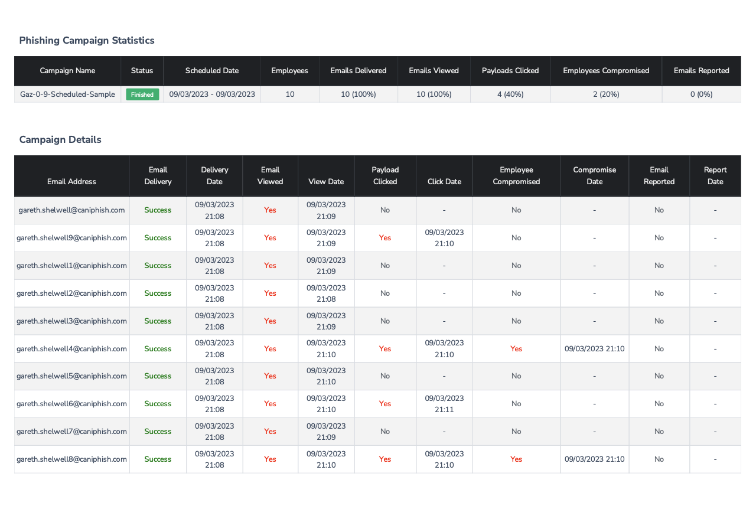Click Employee Compromised Yes for gareth.shelwell4

[x=516, y=349]
